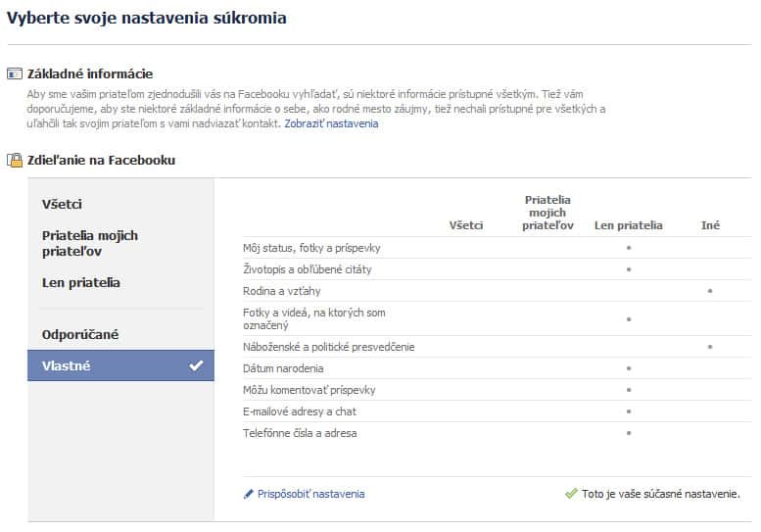This screenshot has width=761, height=532.
Task: Click the Len priatelia dot for Dátum narodenia
Action: click(x=629, y=368)
